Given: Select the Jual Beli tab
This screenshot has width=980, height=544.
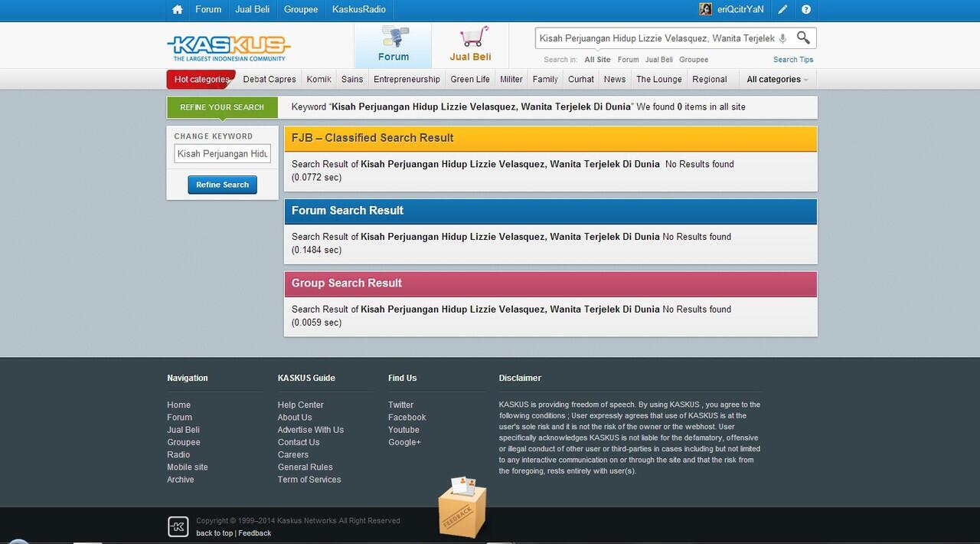Looking at the screenshot, I should [x=470, y=45].
